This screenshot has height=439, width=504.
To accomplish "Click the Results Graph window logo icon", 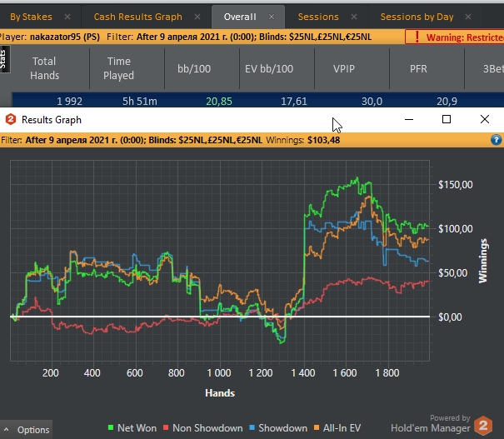I will (11, 120).
